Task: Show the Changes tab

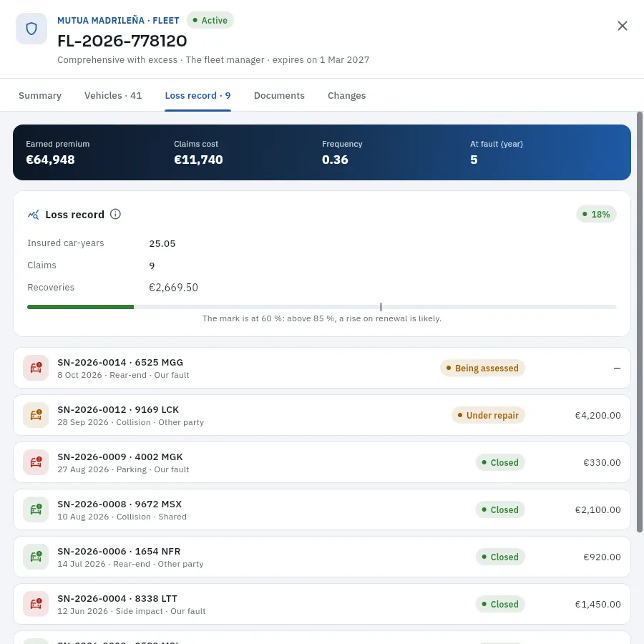Action: (x=346, y=95)
